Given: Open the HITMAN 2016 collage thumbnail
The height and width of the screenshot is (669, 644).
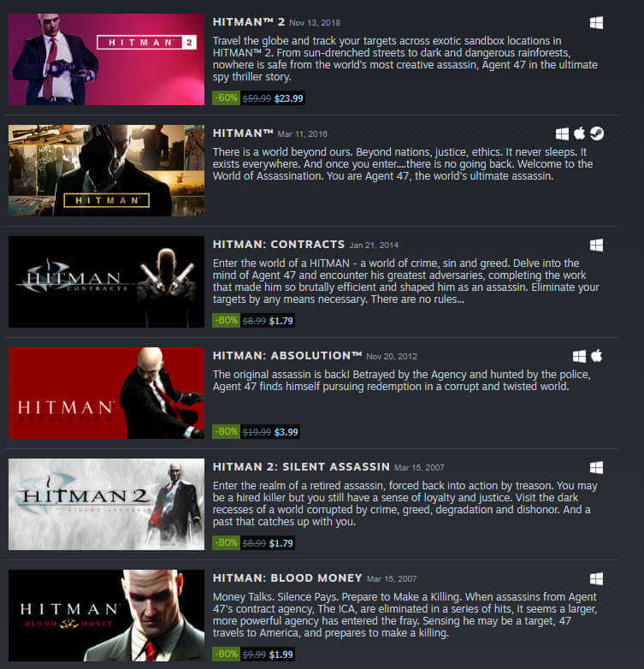Looking at the screenshot, I should [106, 170].
